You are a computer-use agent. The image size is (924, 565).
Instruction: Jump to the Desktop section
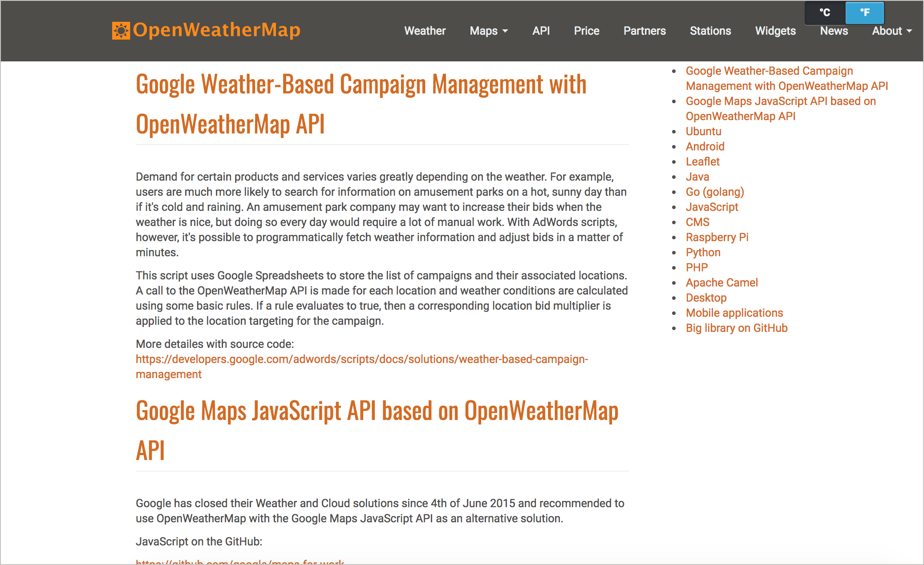(x=706, y=298)
